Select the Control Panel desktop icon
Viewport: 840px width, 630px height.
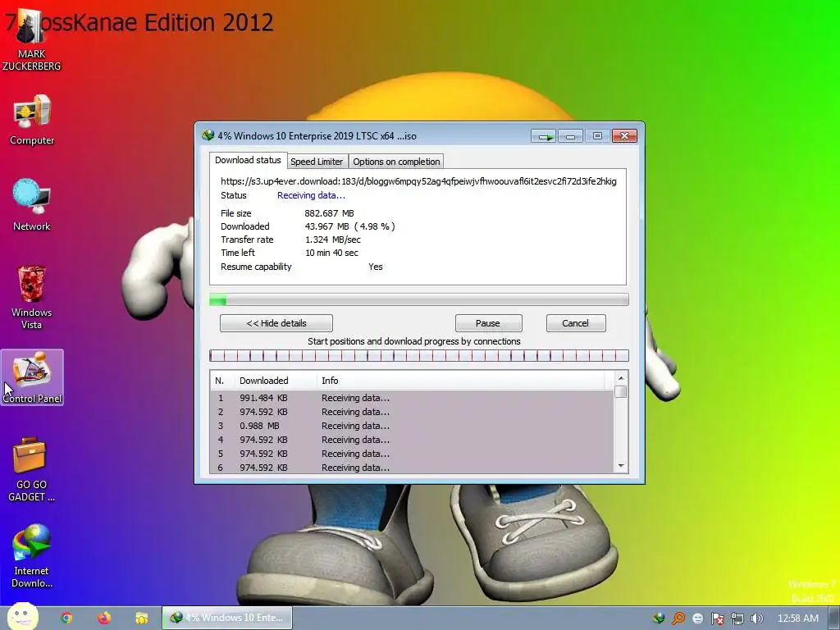(x=32, y=377)
